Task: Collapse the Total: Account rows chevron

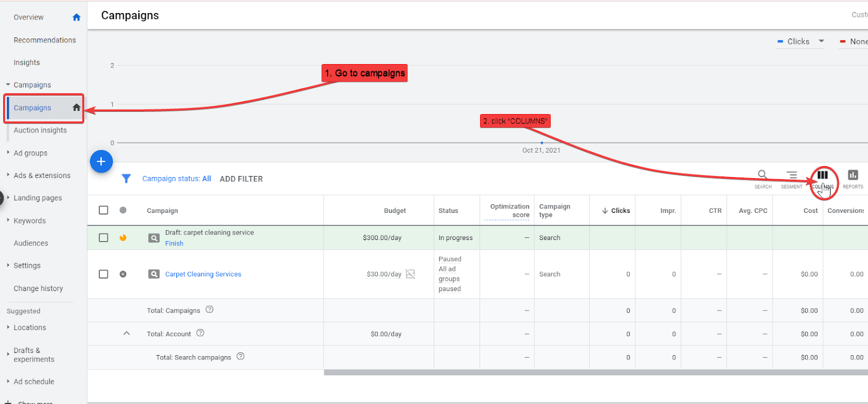Action: [x=126, y=333]
